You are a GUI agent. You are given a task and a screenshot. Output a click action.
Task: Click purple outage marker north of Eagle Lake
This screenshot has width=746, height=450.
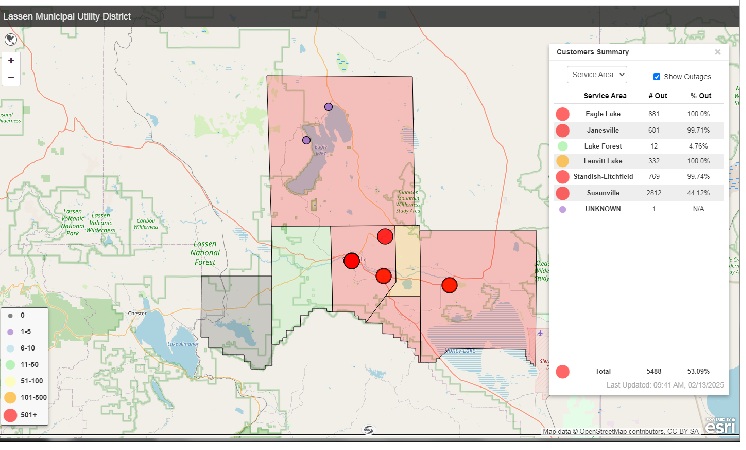[x=328, y=107]
